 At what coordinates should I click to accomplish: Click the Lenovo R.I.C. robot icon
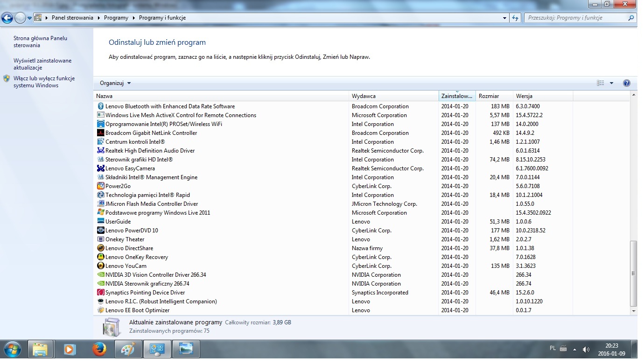coord(100,301)
